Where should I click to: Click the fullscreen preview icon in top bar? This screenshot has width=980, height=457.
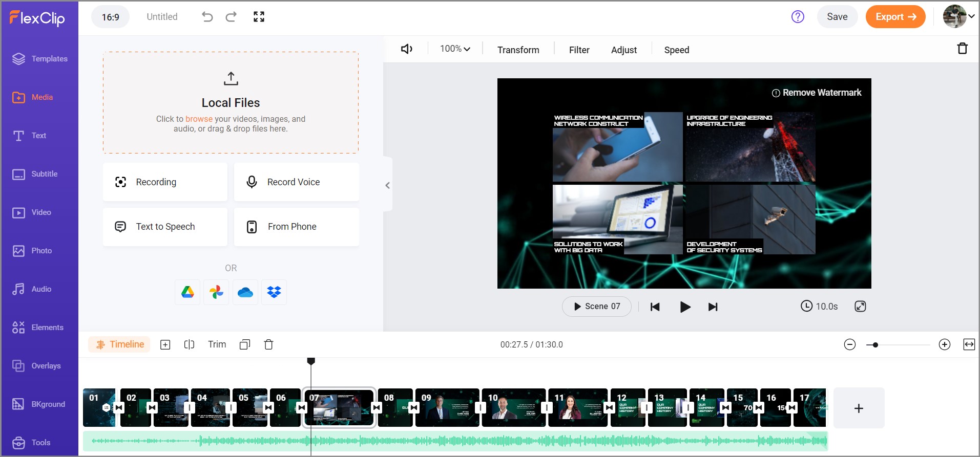coord(259,17)
